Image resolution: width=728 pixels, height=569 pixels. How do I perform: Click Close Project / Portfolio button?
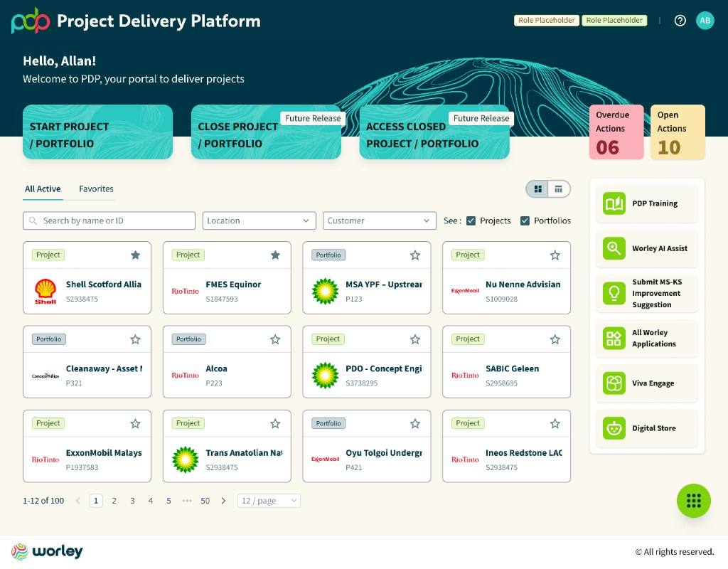[x=266, y=132]
